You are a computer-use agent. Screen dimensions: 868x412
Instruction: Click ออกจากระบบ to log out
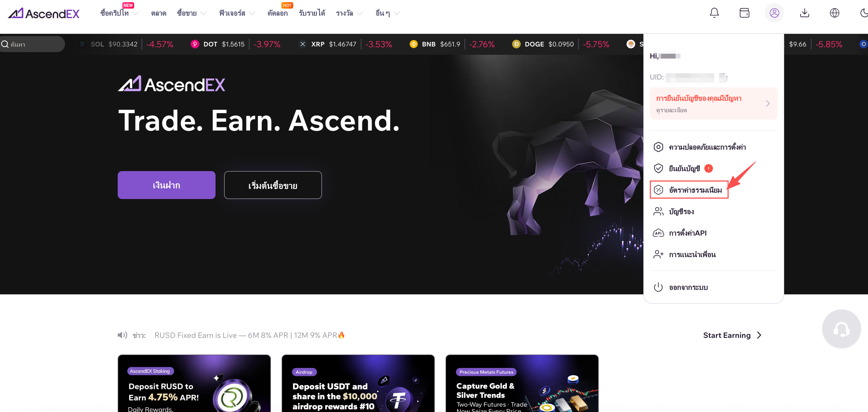coord(688,287)
